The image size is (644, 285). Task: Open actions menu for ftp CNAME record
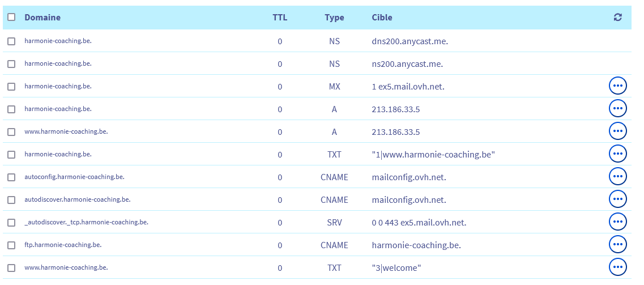[x=617, y=244]
